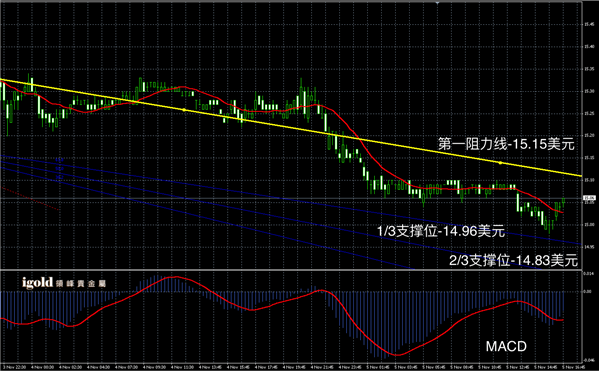599x371 pixels.
Task: Click the 14.95 level on the price axis
Action: tap(589, 247)
